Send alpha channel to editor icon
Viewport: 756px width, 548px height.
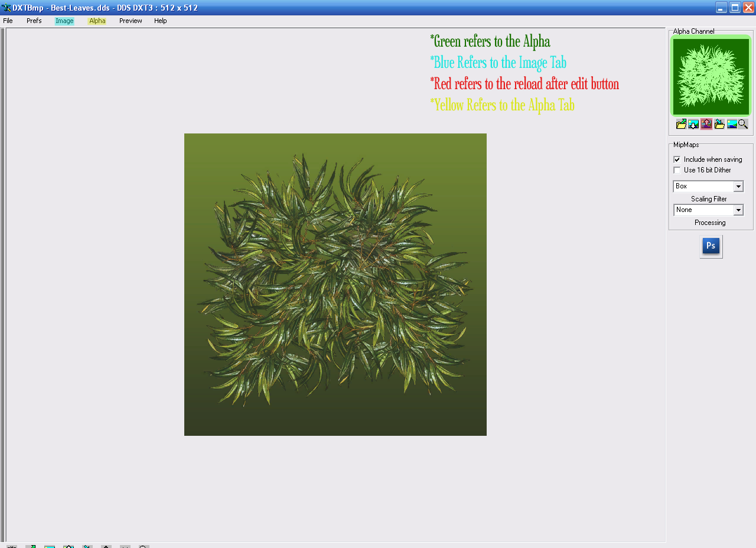pyautogui.click(x=693, y=124)
